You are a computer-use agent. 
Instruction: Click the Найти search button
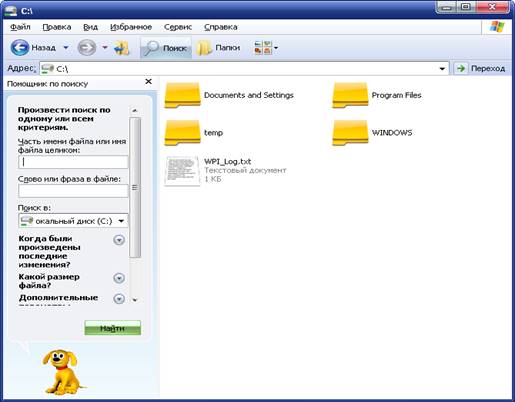tap(112, 328)
